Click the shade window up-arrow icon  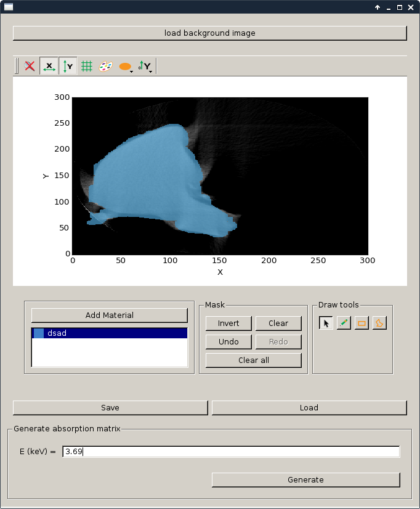378,7
